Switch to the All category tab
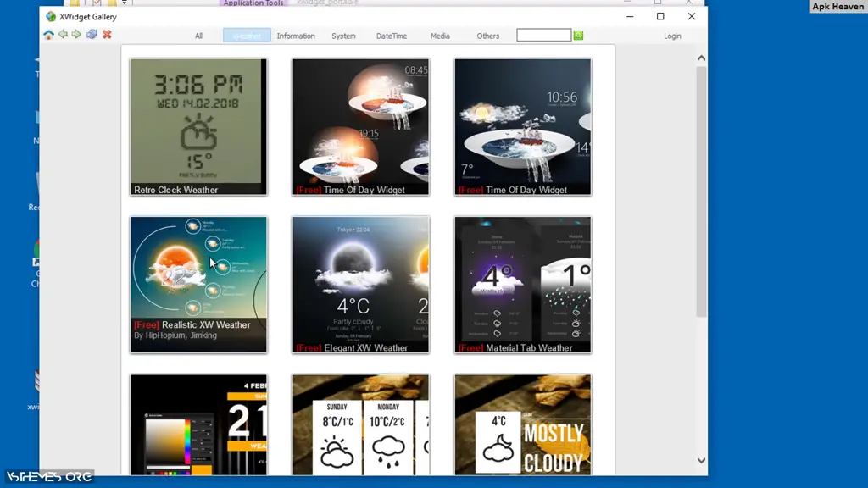The width and height of the screenshot is (868, 488). (198, 36)
